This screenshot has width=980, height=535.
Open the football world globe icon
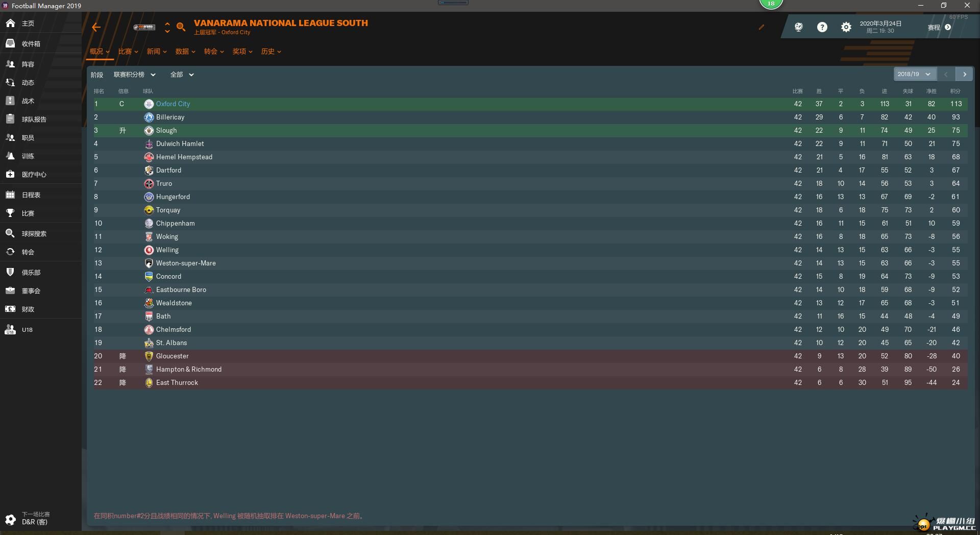coord(799,27)
